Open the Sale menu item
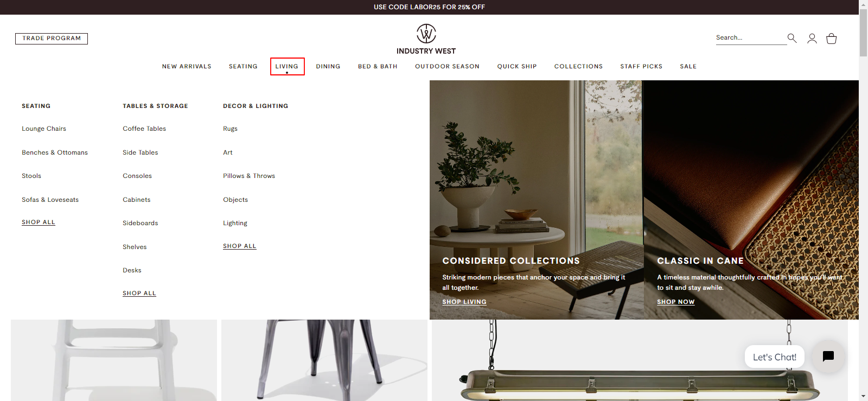The width and height of the screenshot is (868, 401). point(688,66)
